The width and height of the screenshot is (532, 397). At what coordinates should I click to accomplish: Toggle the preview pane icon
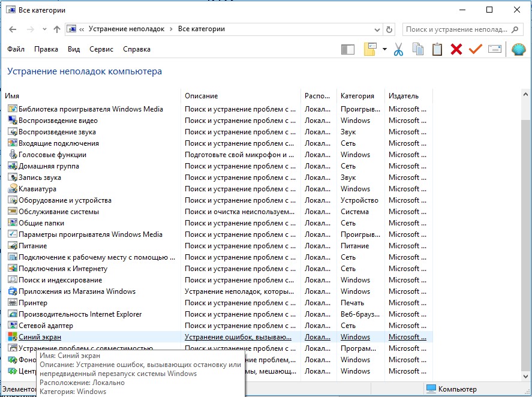click(x=347, y=50)
